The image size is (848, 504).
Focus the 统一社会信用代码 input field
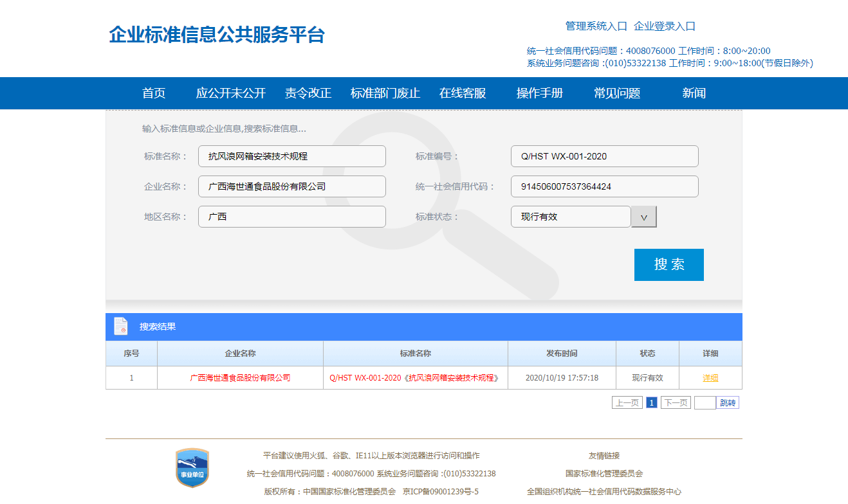coord(605,186)
